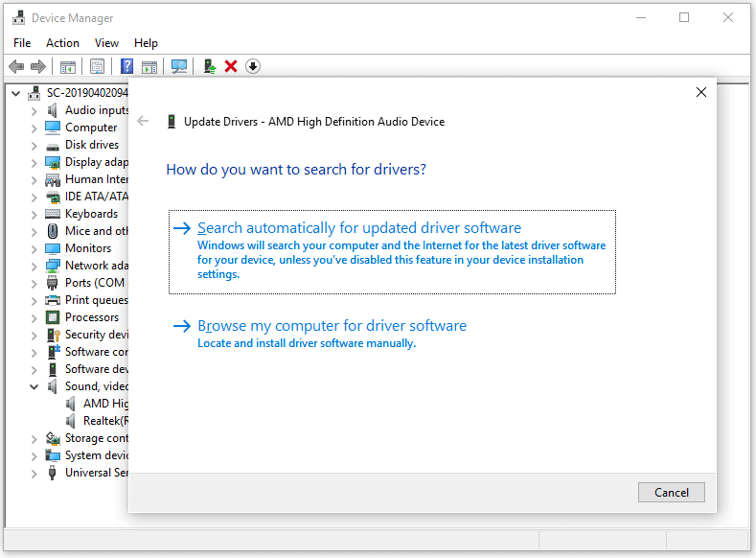756x558 pixels.
Task: Select the Audio inputs speaker icon
Action: point(53,110)
